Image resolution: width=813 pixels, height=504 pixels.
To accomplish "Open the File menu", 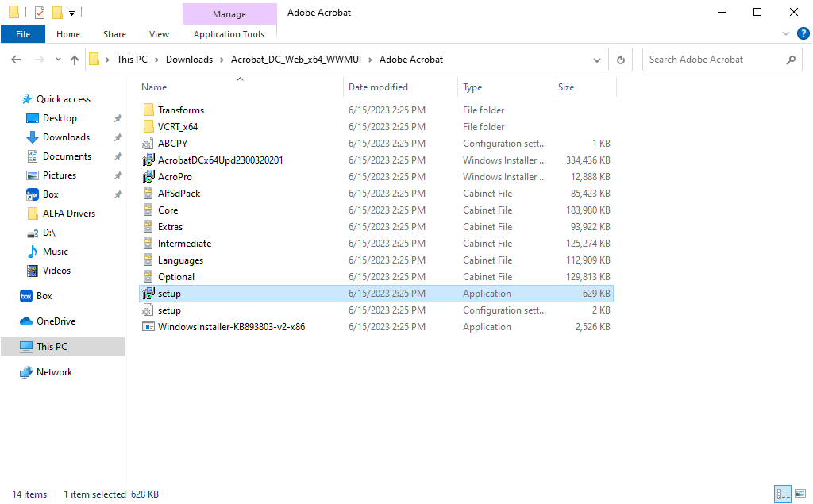I will point(23,34).
